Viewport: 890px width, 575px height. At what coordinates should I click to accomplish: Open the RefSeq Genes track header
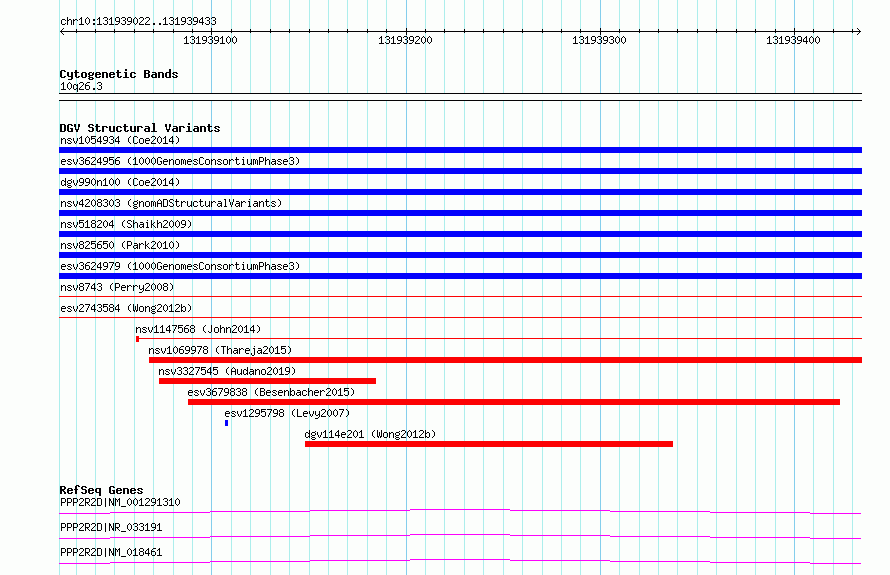101,490
